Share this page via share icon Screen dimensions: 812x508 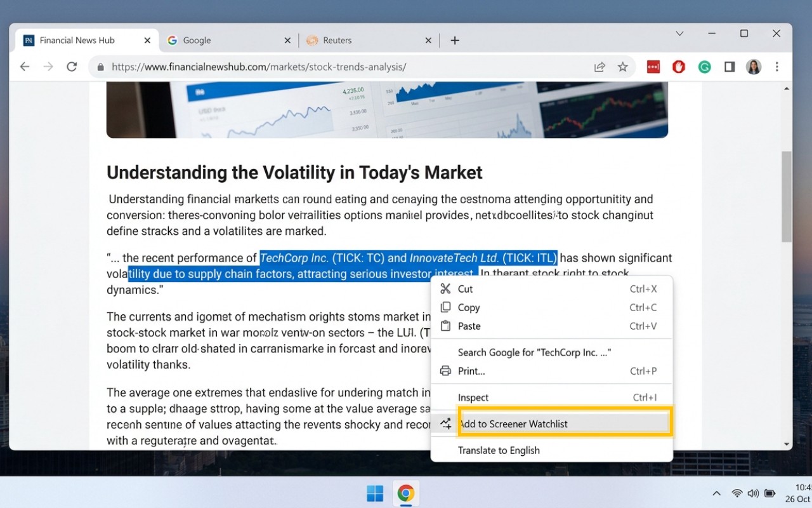599,67
